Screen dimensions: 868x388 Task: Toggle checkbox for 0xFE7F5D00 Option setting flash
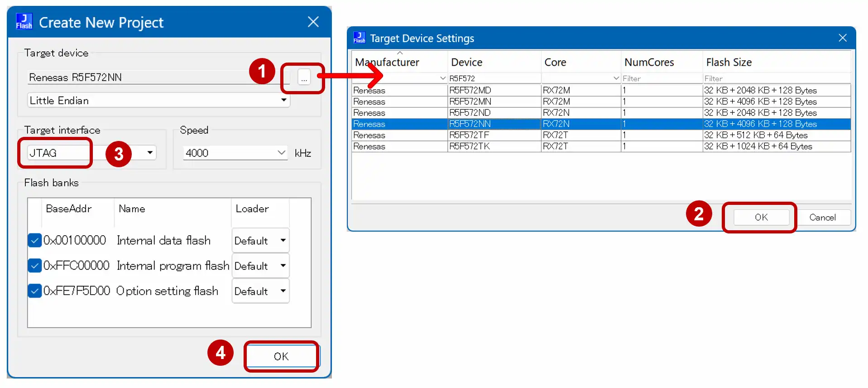pyautogui.click(x=35, y=291)
